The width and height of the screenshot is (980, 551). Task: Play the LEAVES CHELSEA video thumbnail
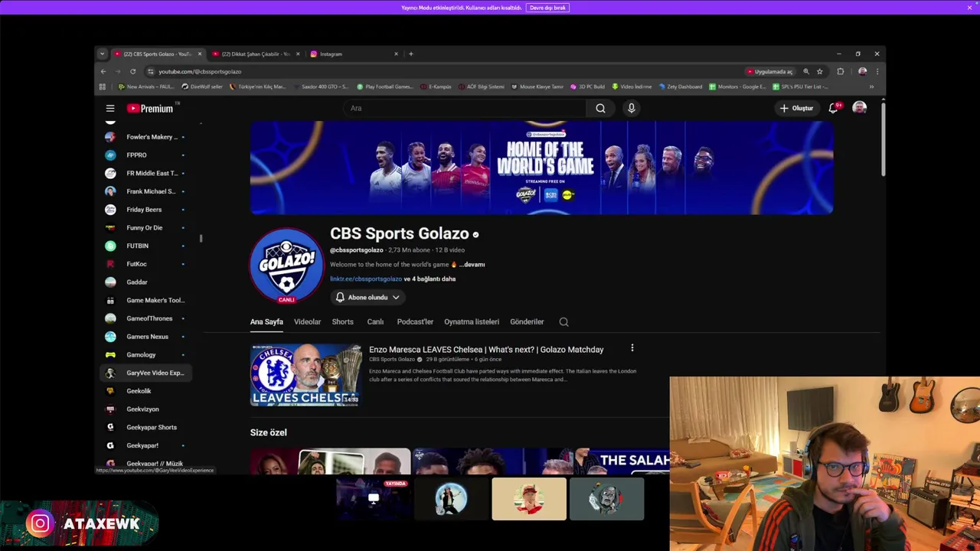[x=306, y=375]
